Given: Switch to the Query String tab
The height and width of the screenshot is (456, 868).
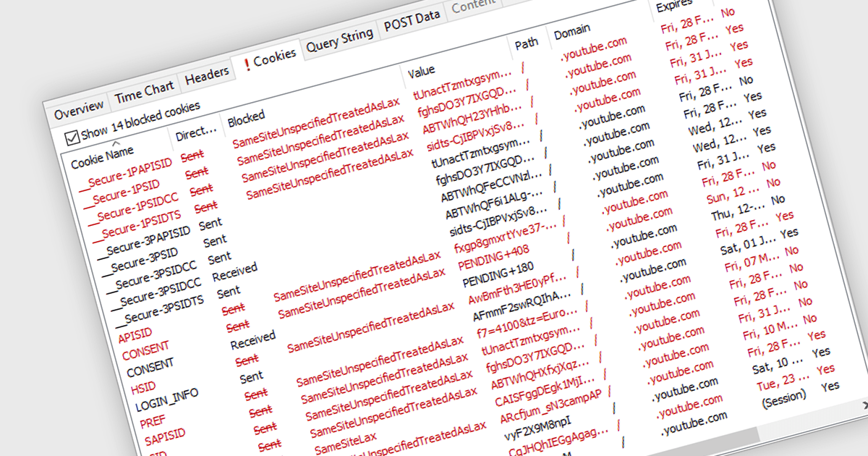Looking at the screenshot, I should [x=340, y=39].
